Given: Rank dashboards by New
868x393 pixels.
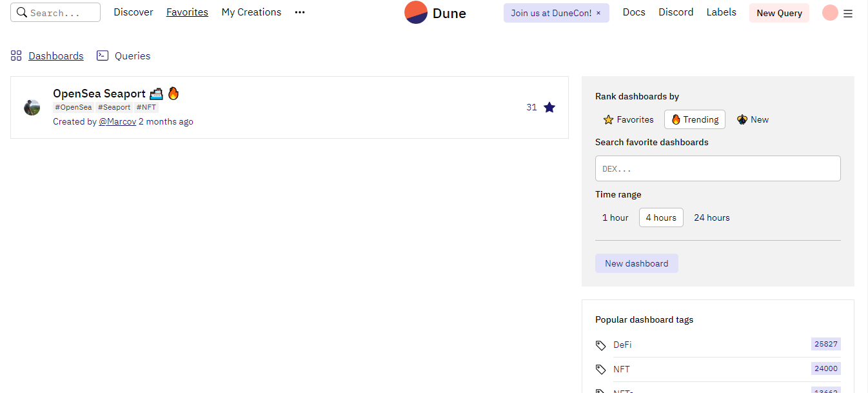Looking at the screenshot, I should [x=753, y=119].
